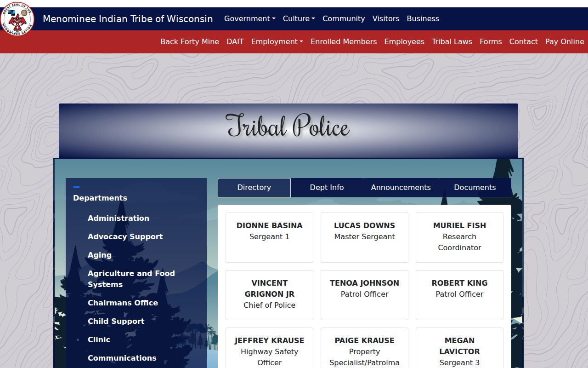Open the Tribal Laws link
Viewport: 588px width, 368px height.
tap(452, 41)
